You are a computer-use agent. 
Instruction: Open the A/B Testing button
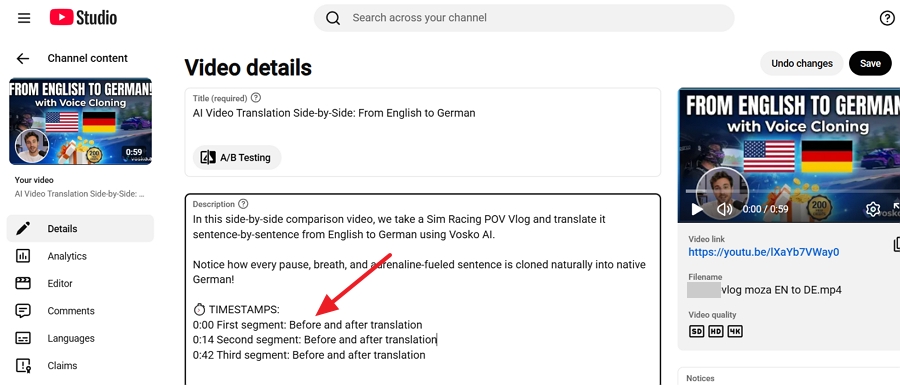coord(237,157)
